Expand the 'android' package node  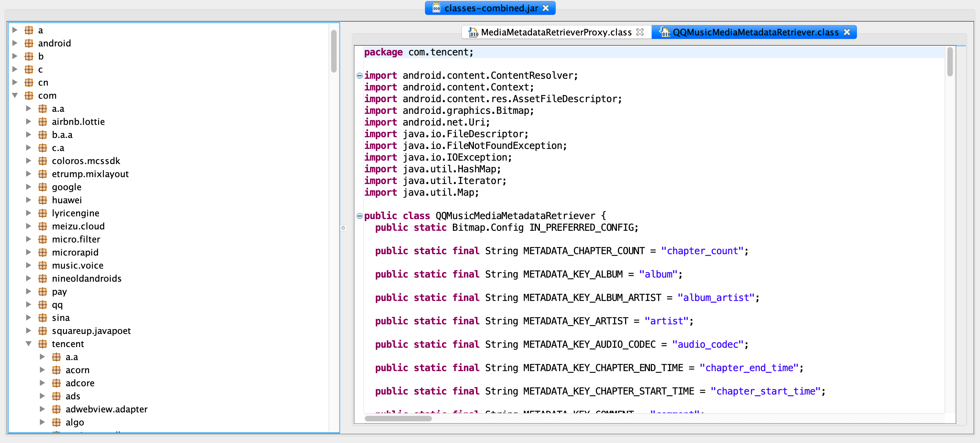15,43
